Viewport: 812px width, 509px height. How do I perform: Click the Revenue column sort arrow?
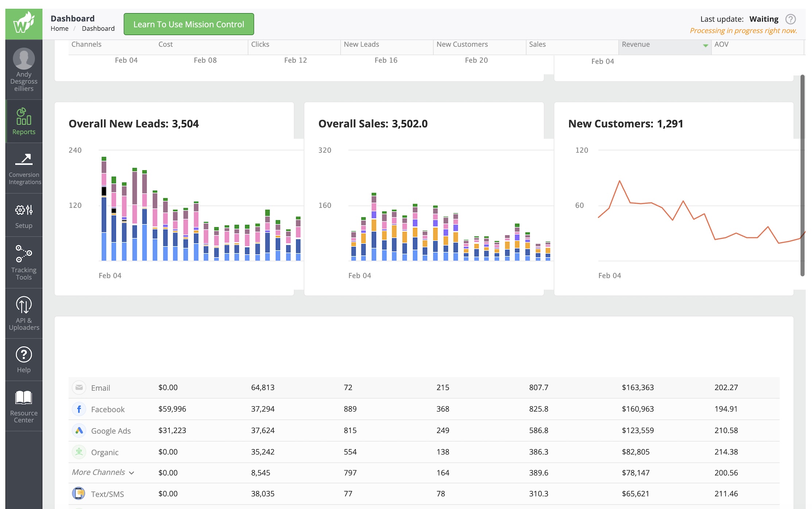(x=705, y=46)
